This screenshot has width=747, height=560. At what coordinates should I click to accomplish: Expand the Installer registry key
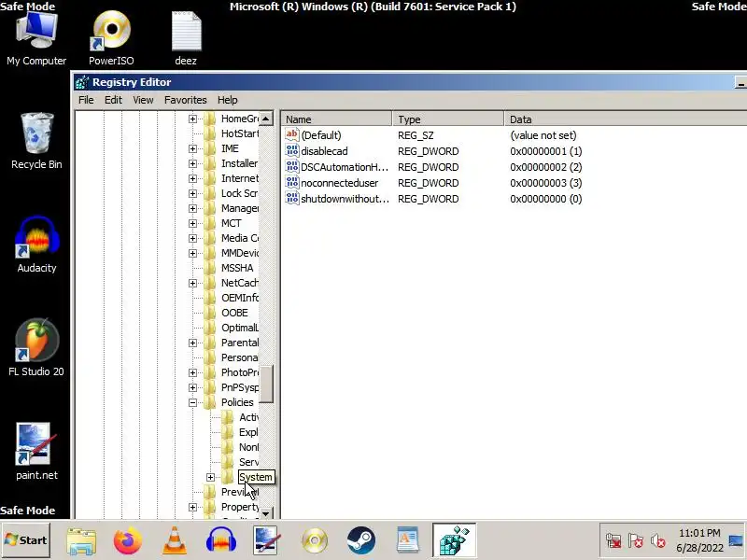click(192, 163)
